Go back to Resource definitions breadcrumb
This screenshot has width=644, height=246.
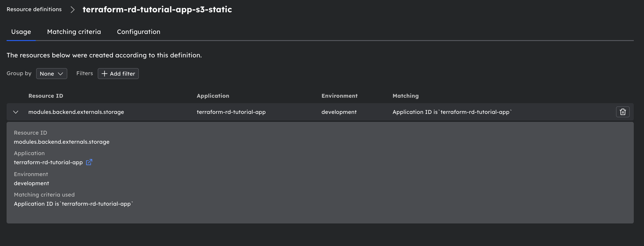pos(34,9)
